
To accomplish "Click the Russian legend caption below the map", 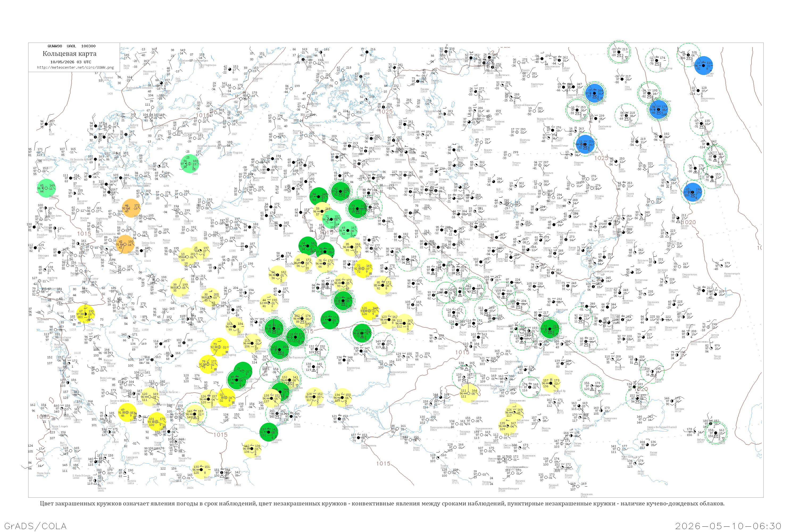I will coord(382,504).
